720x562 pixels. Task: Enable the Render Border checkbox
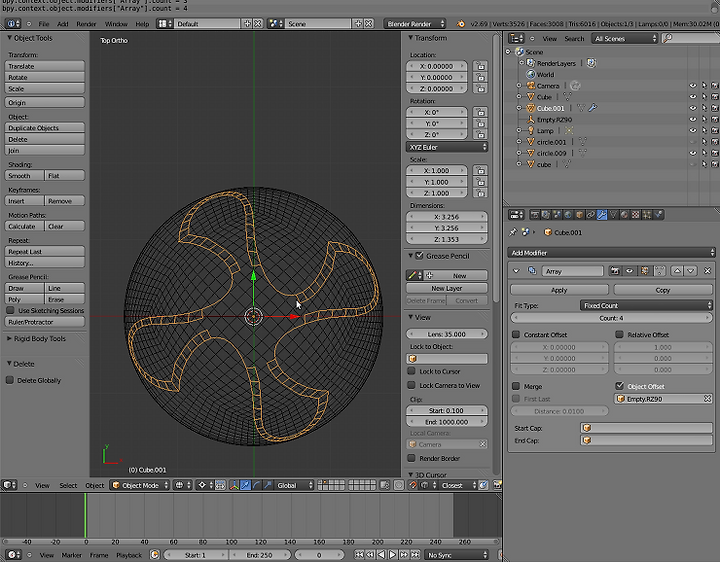411,458
